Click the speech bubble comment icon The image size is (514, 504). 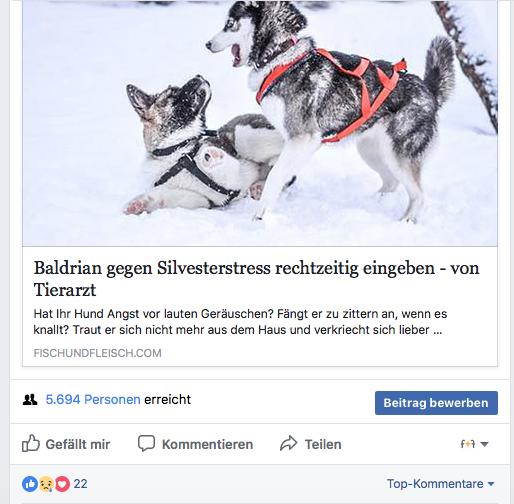pyautogui.click(x=146, y=443)
